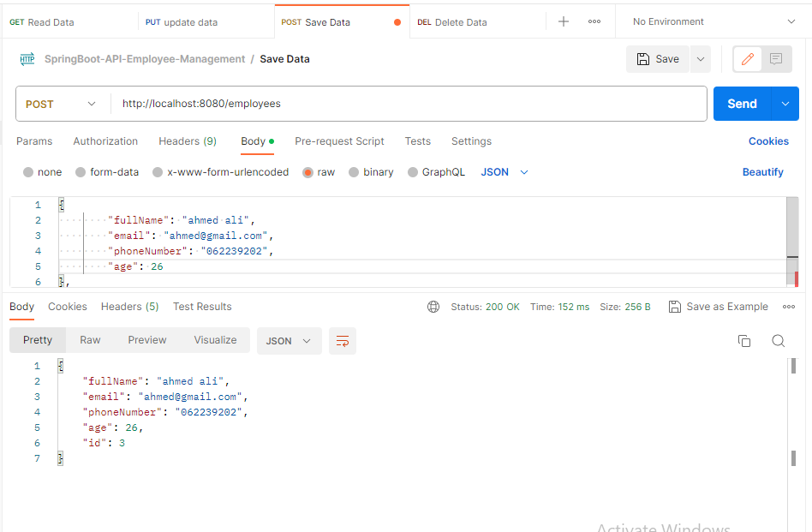This screenshot has height=532, width=812.
Task: Click the network globe icon by the Status label
Action: pos(433,307)
